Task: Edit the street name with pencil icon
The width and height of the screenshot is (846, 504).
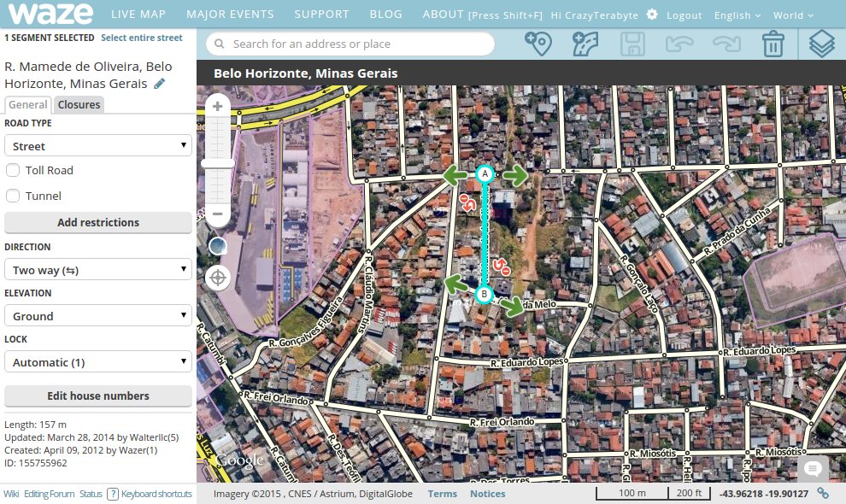Action: tap(158, 84)
